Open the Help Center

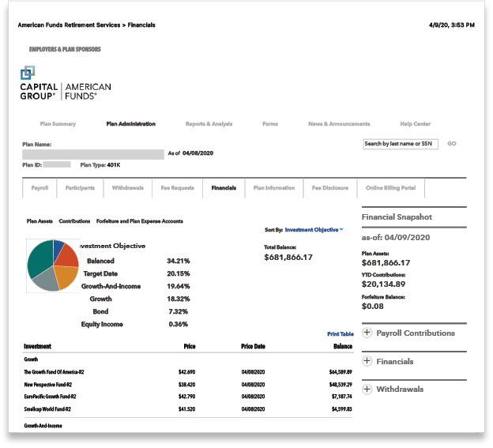coord(416,124)
